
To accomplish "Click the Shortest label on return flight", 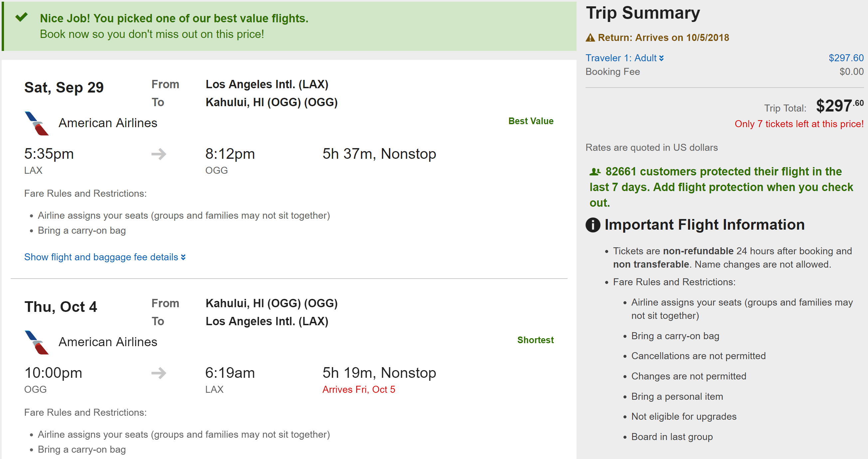I will 535,340.
